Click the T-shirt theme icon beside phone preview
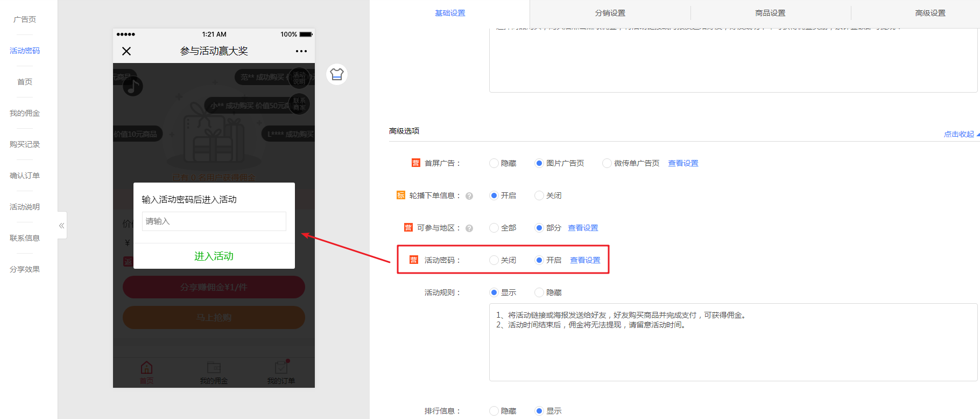Viewport: 980px width, 419px height. click(337, 74)
